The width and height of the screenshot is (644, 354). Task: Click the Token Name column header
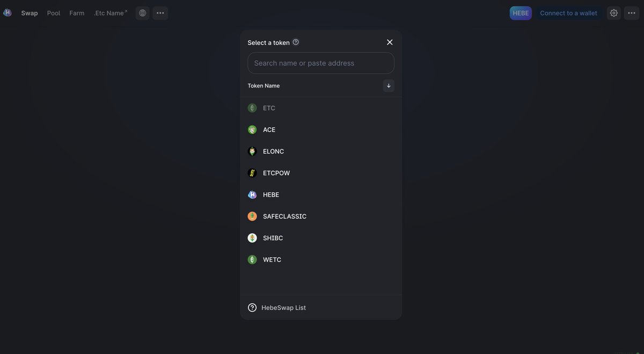(x=264, y=85)
